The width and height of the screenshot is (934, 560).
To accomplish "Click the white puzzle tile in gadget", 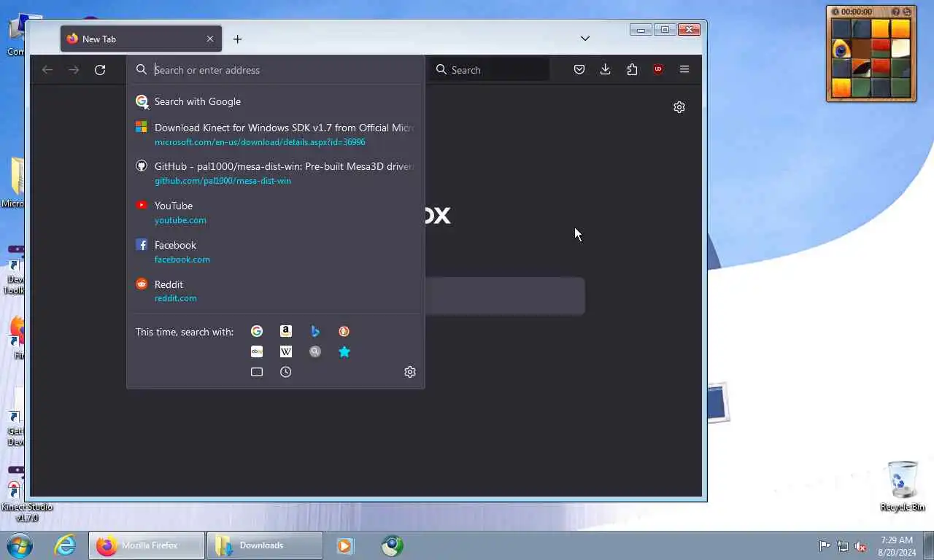I will pyautogui.click(x=900, y=49).
